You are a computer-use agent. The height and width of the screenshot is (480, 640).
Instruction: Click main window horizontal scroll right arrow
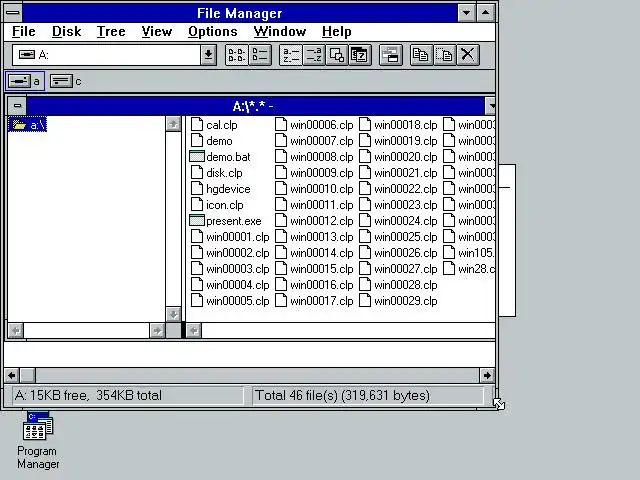tap(487, 375)
